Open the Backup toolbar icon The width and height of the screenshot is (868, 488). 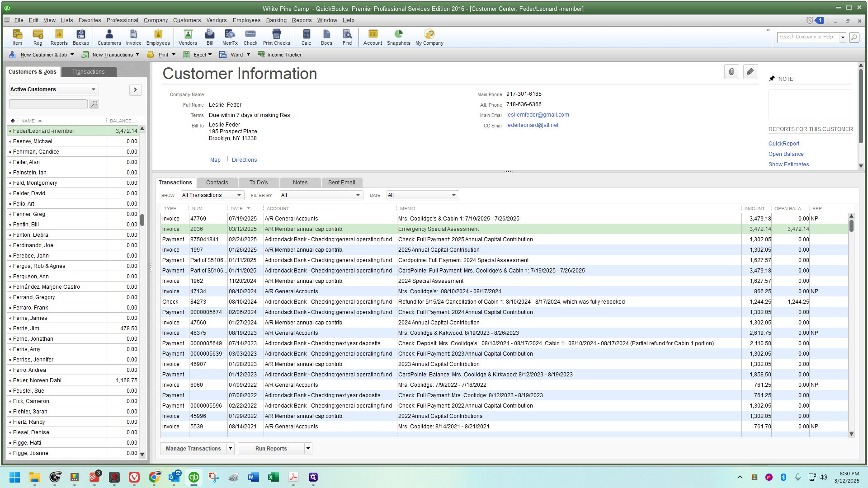coord(80,37)
